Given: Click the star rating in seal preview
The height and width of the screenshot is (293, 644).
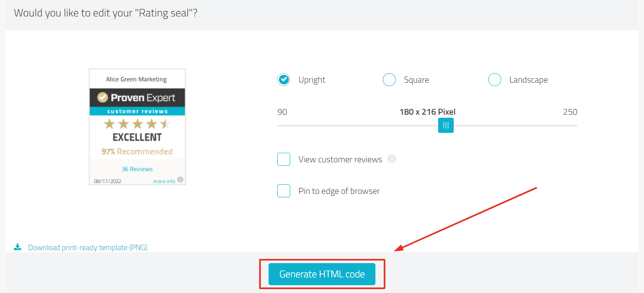Looking at the screenshot, I should point(138,124).
